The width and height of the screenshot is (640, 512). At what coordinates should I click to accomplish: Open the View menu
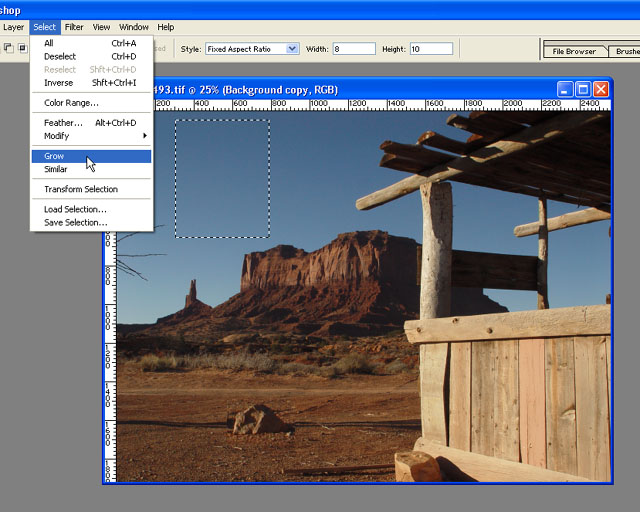(101, 27)
